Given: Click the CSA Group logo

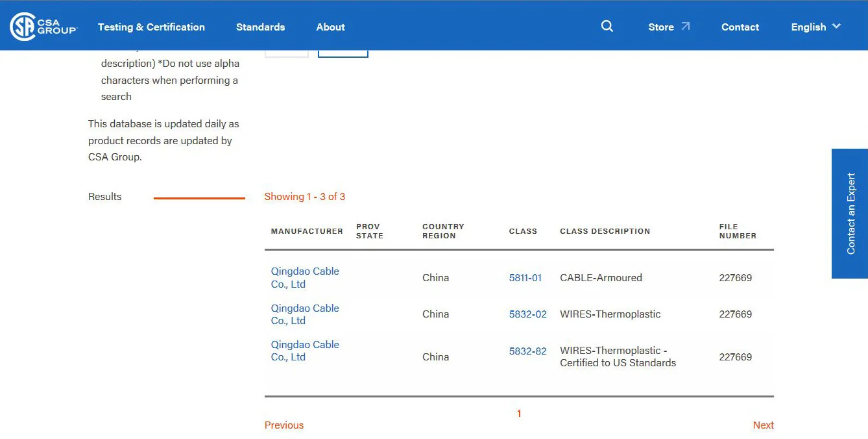Looking at the screenshot, I should [x=43, y=27].
